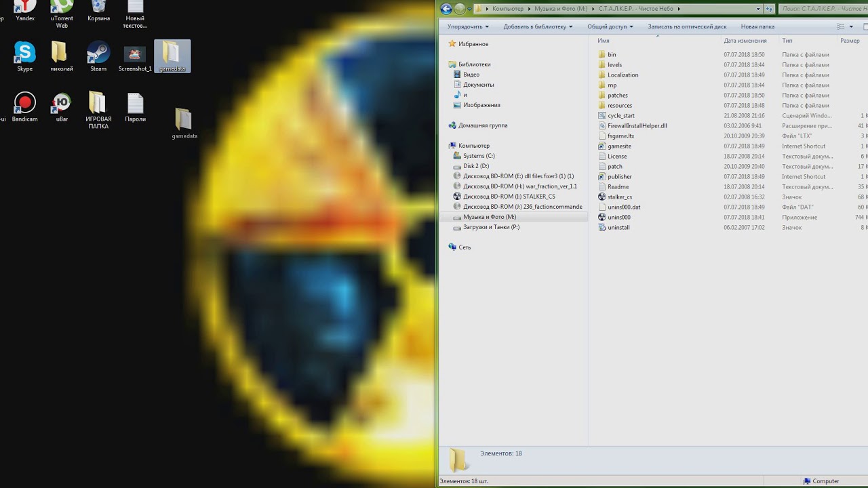This screenshot has height=488, width=868.
Task: Select the fsgame.ltx file
Action: tap(616, 136)
